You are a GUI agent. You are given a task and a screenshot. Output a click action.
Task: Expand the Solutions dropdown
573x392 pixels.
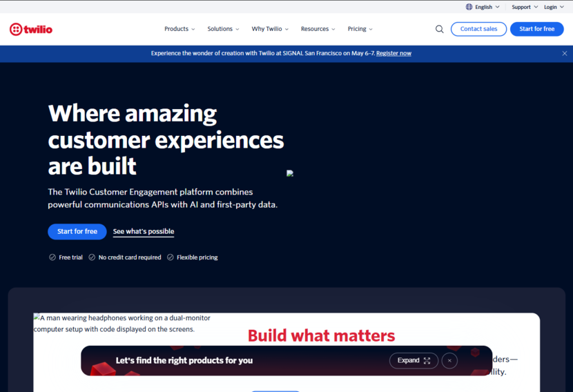pos(223,29)
